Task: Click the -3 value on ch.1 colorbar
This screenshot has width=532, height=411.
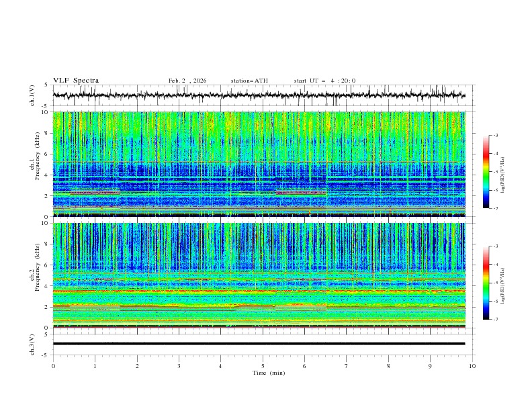Action: tap(496, 136)
